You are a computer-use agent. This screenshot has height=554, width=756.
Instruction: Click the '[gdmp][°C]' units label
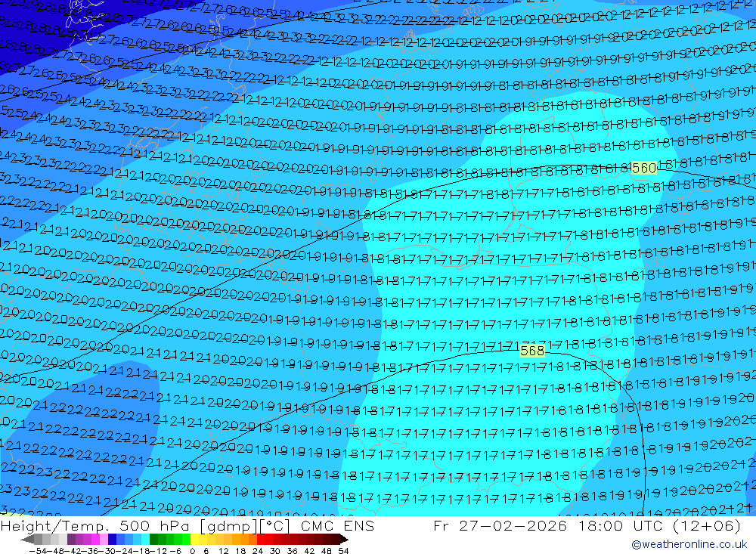(x=245, y=526)
